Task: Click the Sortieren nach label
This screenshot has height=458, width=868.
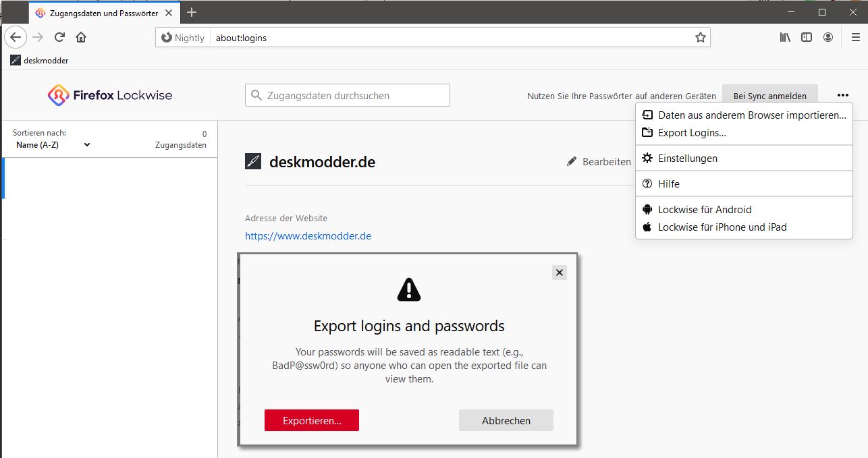Action: pos(39,133)
